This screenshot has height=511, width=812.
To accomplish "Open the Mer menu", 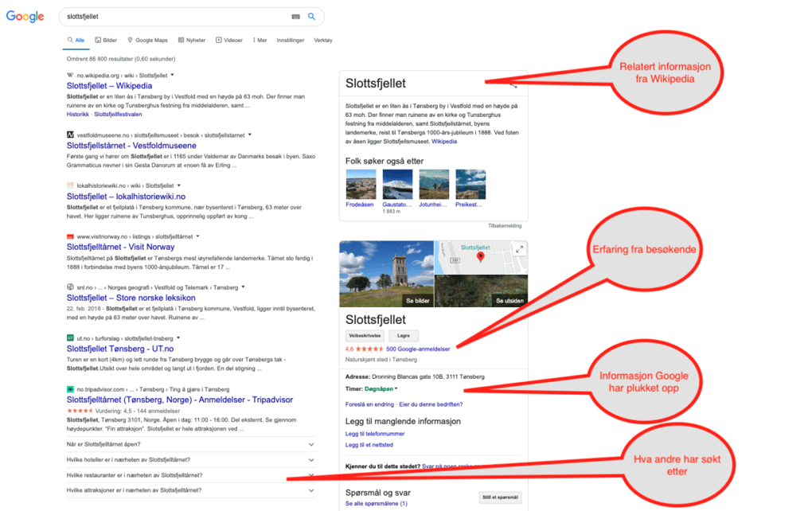I will point(260,40).
